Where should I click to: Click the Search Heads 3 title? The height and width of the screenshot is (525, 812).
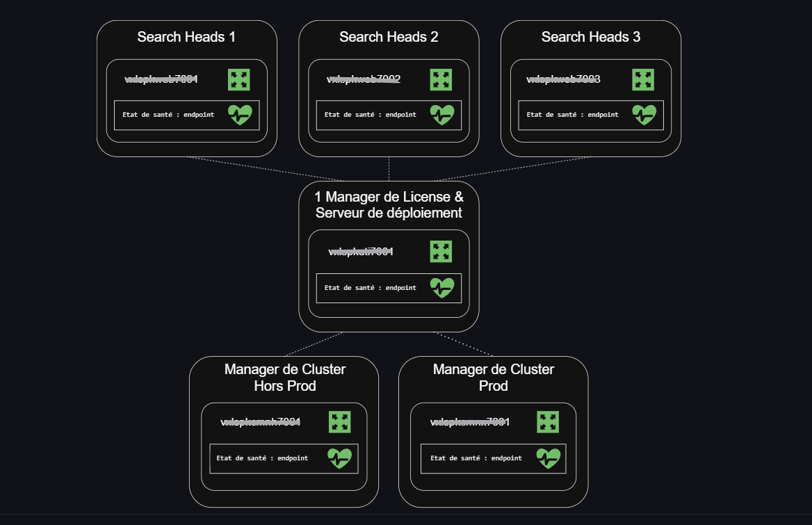click(591, 37)
